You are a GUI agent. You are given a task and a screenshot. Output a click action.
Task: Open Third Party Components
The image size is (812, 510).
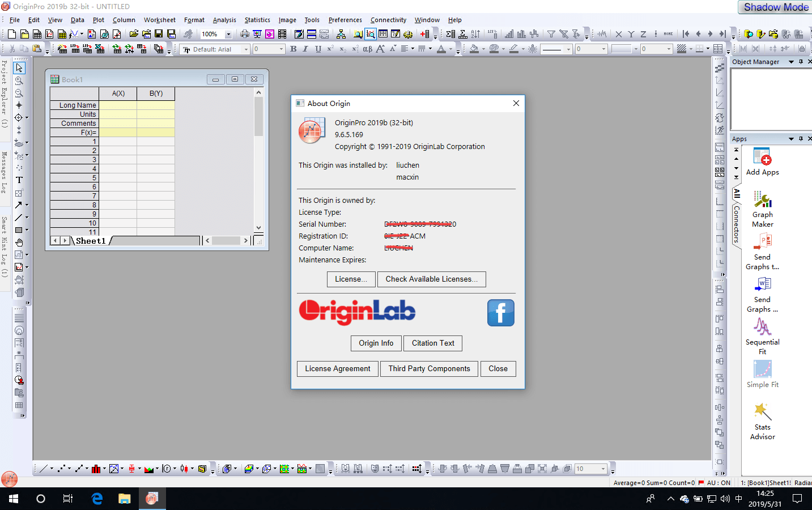click(x=429, y=369)
